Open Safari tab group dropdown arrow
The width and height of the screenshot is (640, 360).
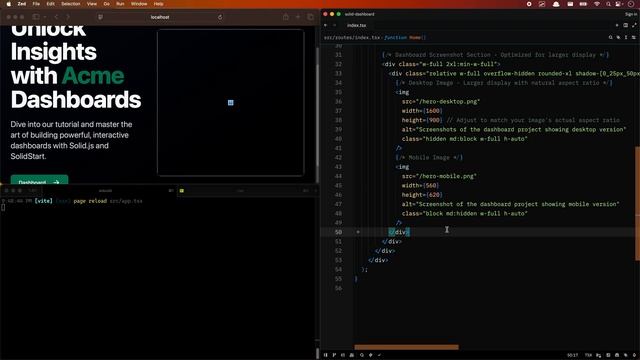pyautogui.click(x=44, y=17)
